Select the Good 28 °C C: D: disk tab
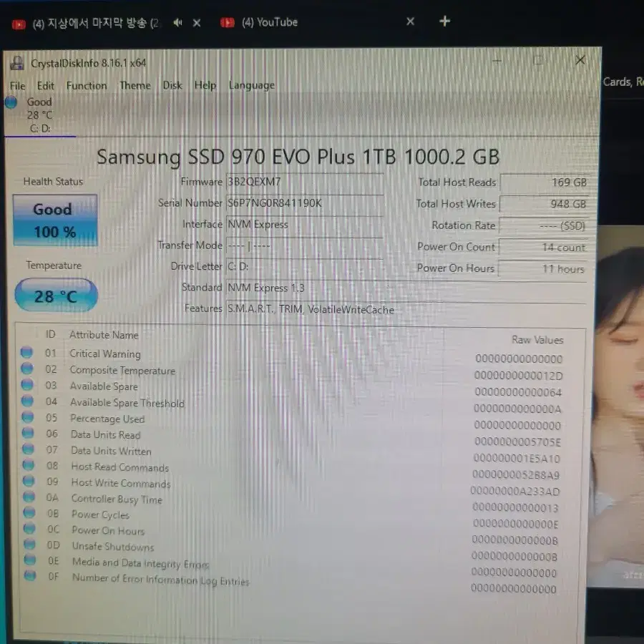The image size is (644, 644). click(x=40, y=115)
